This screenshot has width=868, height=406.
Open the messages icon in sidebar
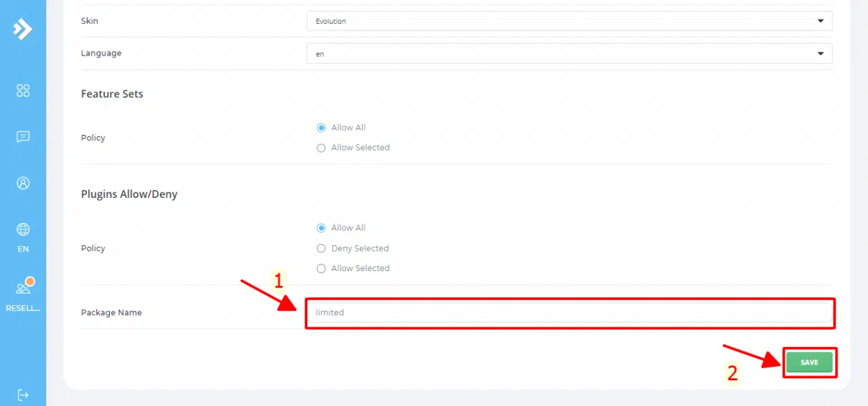(23, 137)
